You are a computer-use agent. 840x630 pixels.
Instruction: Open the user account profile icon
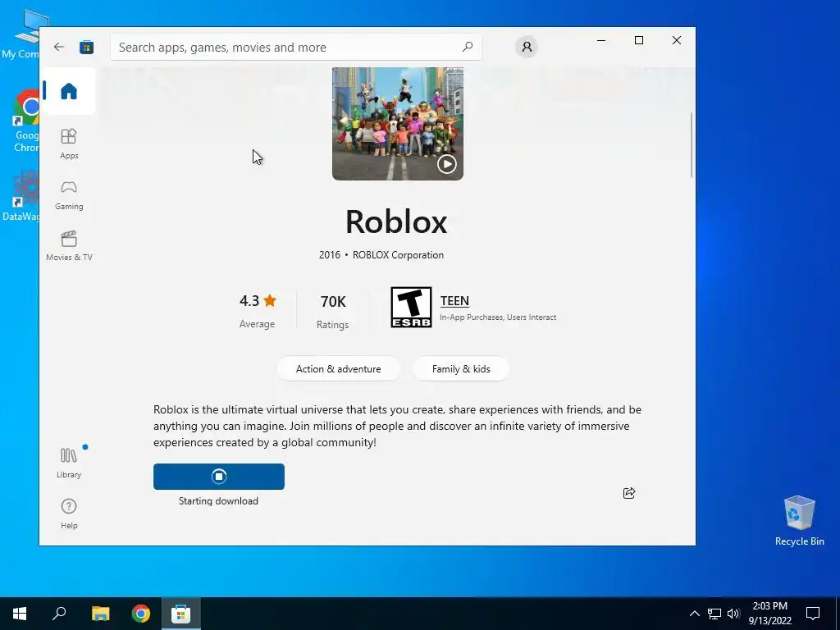point(527,47)
